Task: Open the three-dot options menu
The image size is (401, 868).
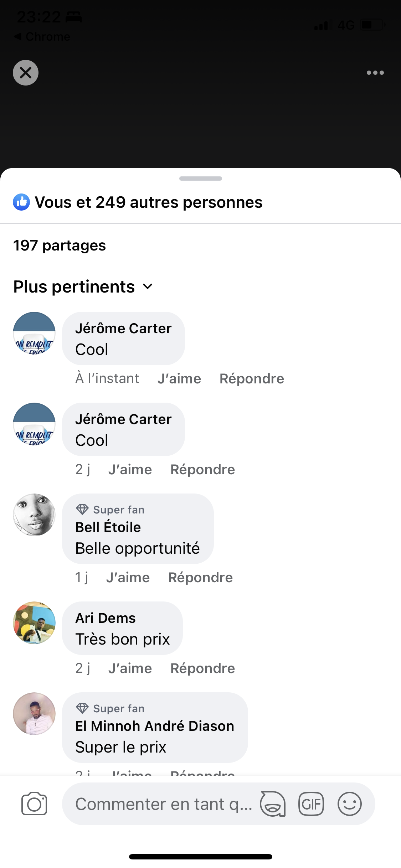Action: [x=375, y=73]
